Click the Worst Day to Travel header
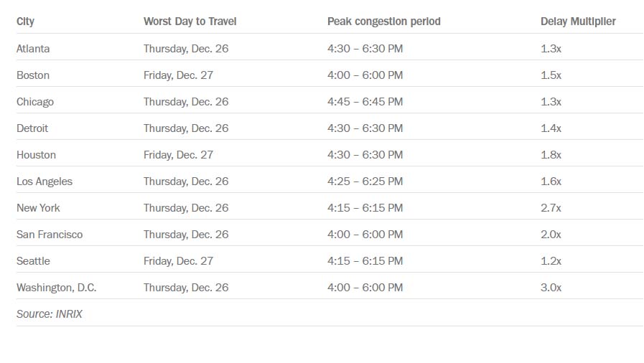This screenshot has height=363, width=644. pyautogui.click(x=190, y=22)
